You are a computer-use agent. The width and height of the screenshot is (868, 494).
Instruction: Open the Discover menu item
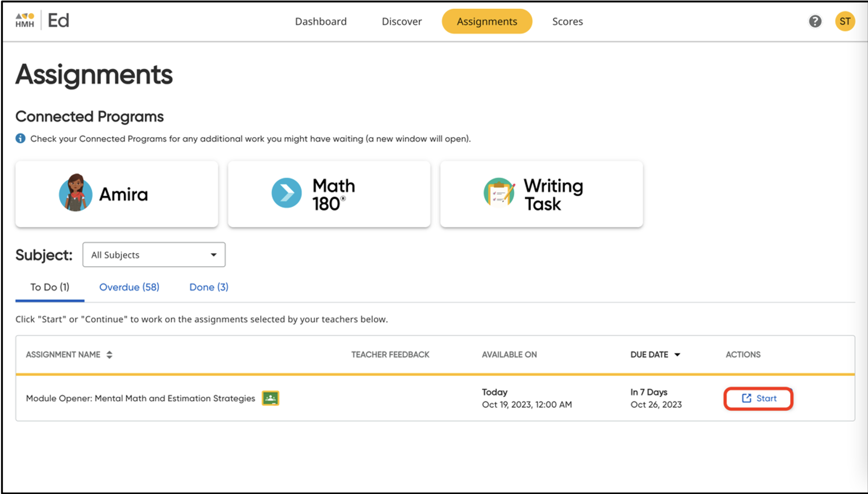[x=402, y=21]
